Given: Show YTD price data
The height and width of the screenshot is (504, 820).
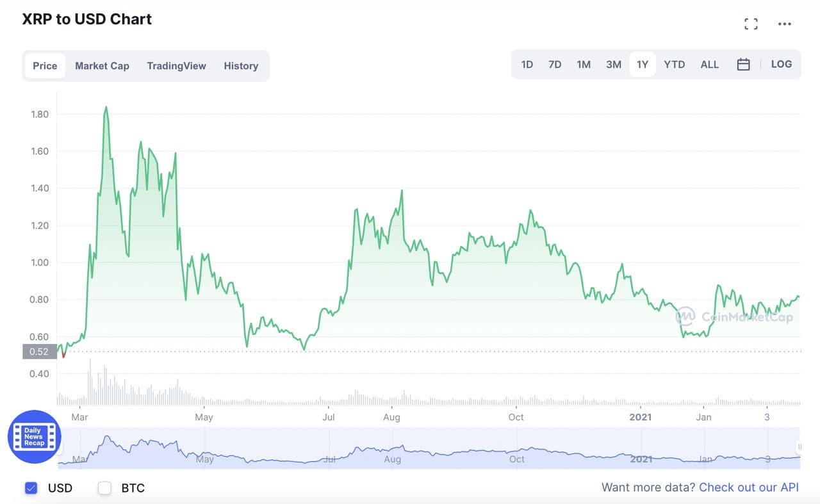Looking at the screenshot, I should 674,65.
